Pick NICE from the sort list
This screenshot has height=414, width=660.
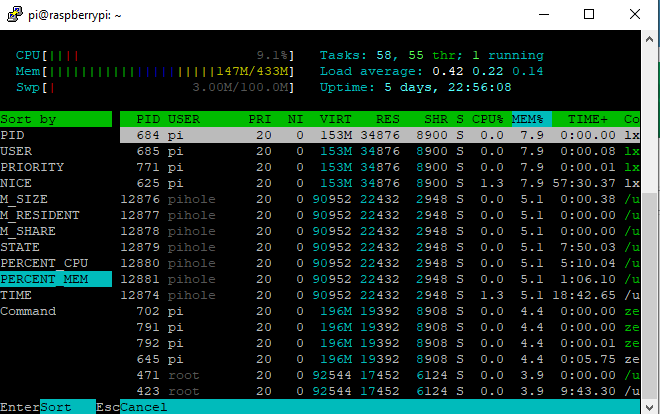point(17,183)
